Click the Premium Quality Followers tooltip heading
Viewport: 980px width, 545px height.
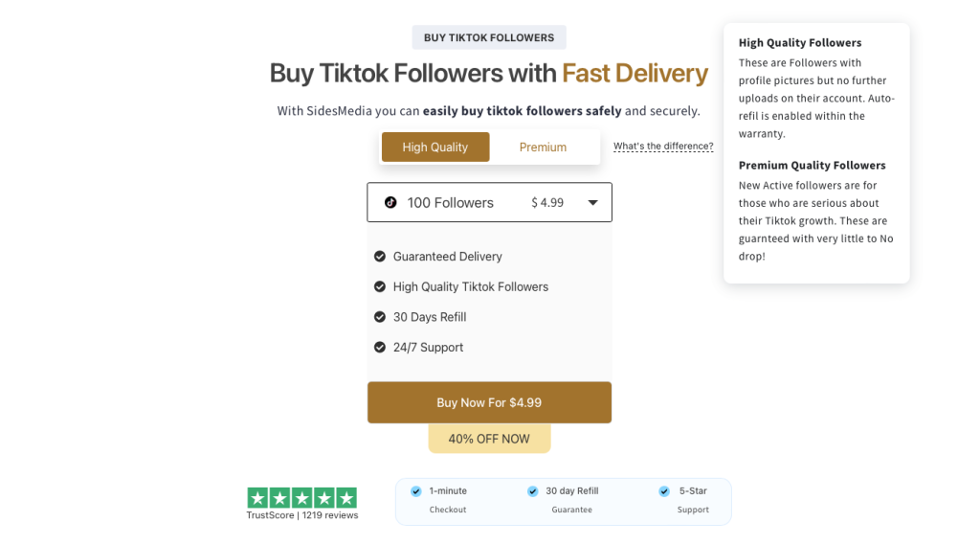(x=813, y=166)
